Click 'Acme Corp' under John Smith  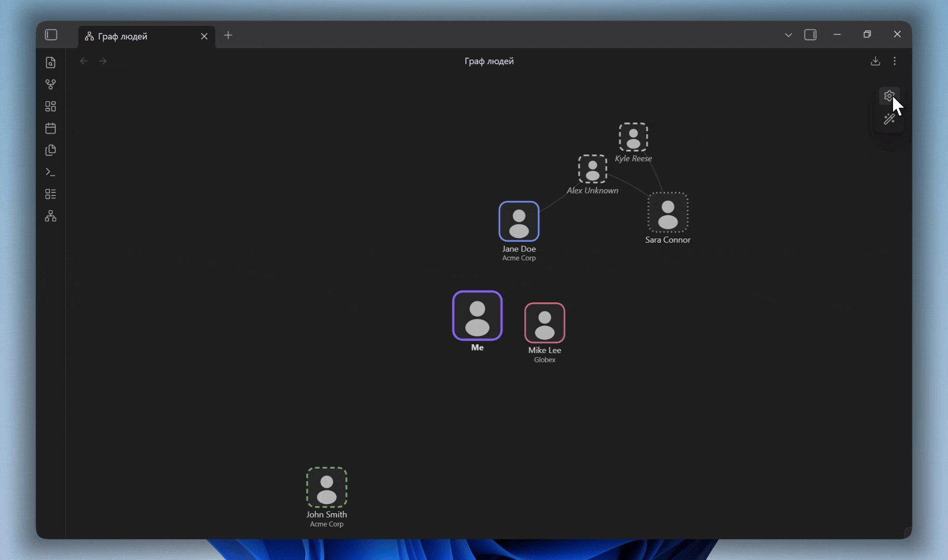327,524
